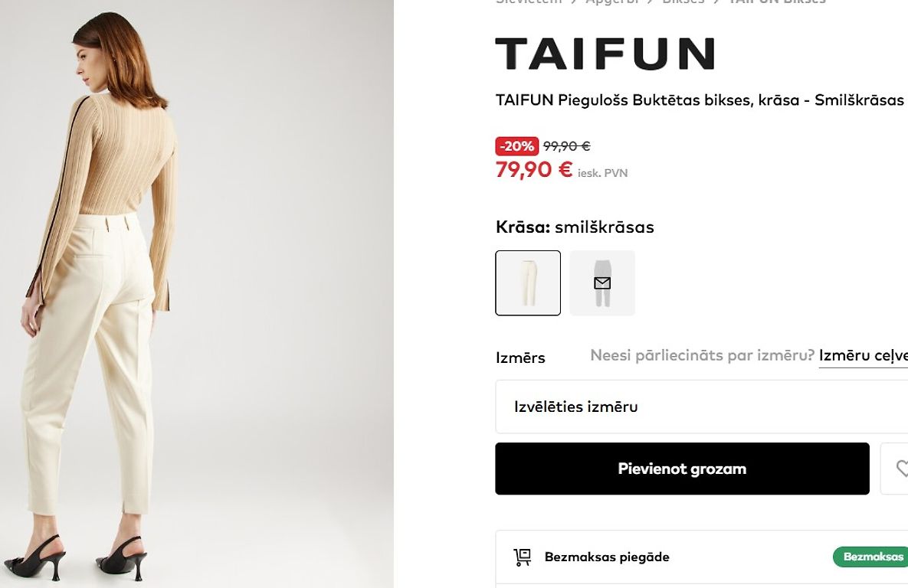Open the Izvēlēties izmēru size dropdown
This screenshot has height=588, width=908.
tap(701, 407)
